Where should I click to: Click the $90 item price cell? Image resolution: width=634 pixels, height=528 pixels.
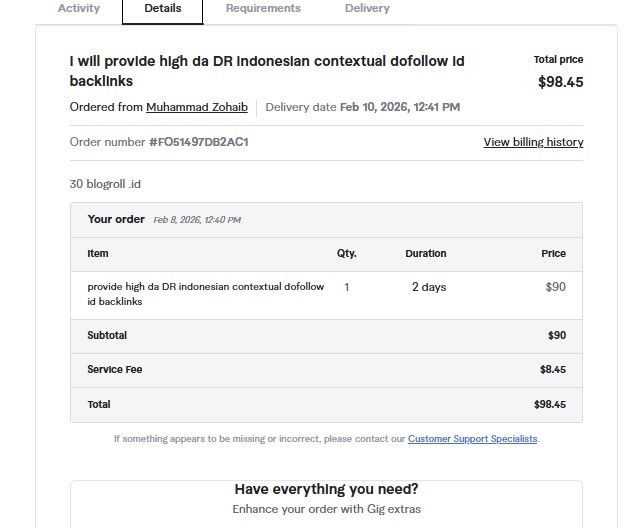555,287
